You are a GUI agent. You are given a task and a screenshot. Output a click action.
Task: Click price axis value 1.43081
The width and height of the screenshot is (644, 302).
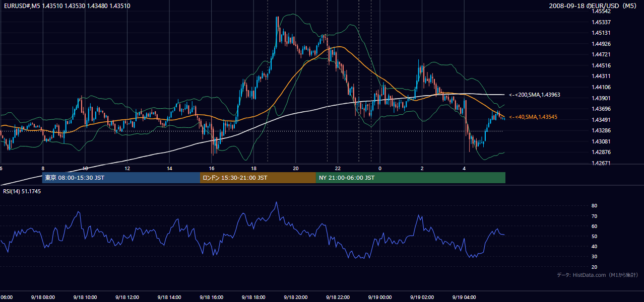[602, 141]
